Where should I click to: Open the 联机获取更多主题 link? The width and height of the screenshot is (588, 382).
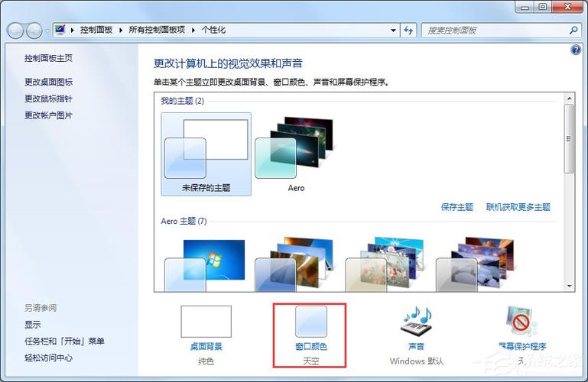pyautogui.click(x=518, y=207)
